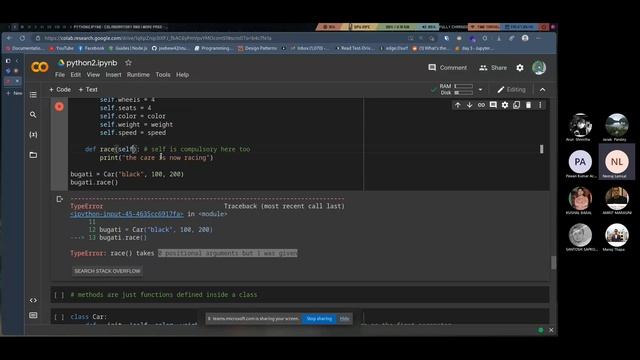The image size is (640, 360).
Task: Open the File menu
Action: click(60, 75)
